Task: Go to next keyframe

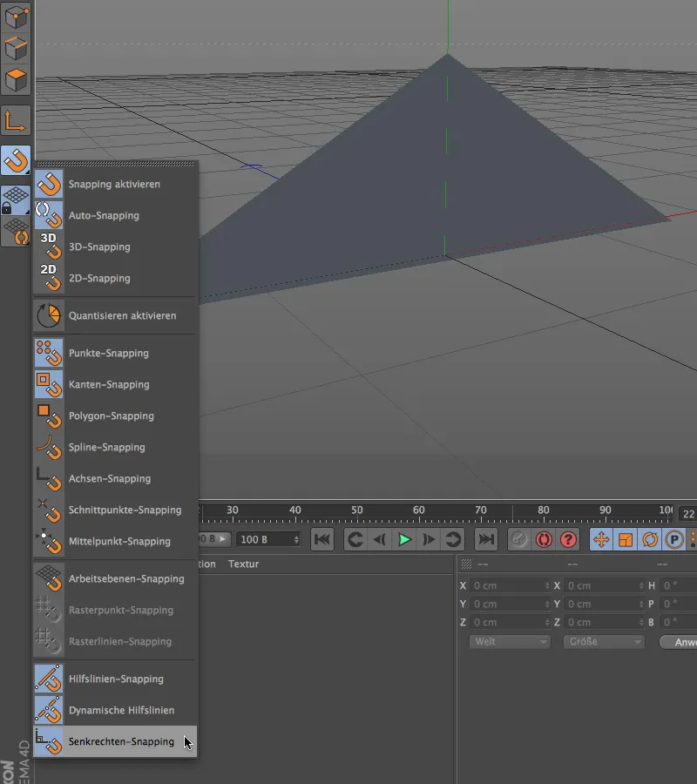Action: (x=453, y=539)
